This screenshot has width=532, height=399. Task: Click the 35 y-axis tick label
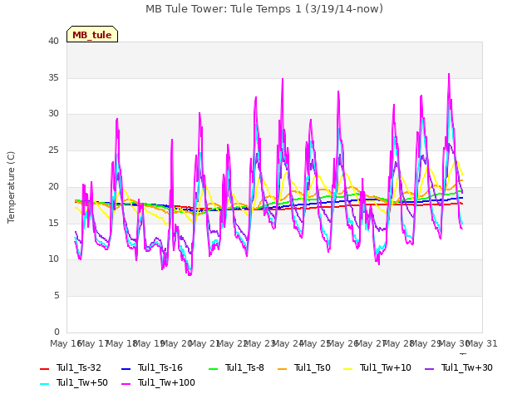(53, 77)
